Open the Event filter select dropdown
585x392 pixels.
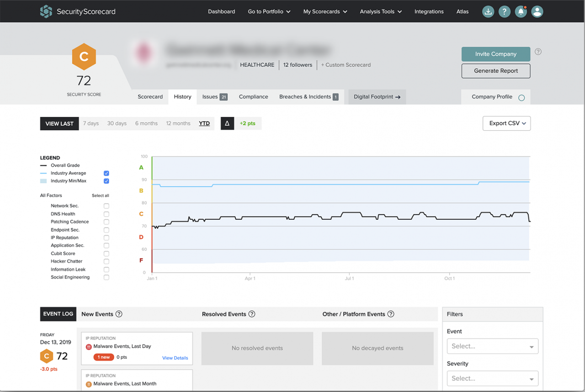(492, 346)
